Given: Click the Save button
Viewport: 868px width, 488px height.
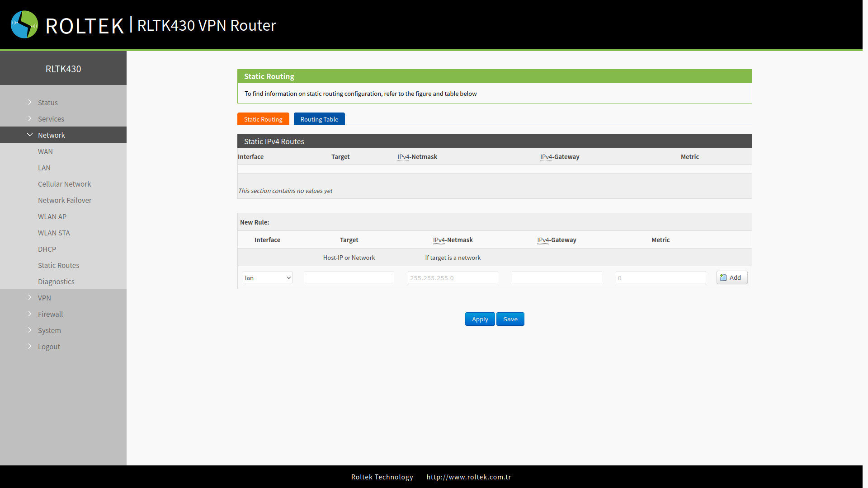Looking at the screenshot, I should tap(510, 319).
